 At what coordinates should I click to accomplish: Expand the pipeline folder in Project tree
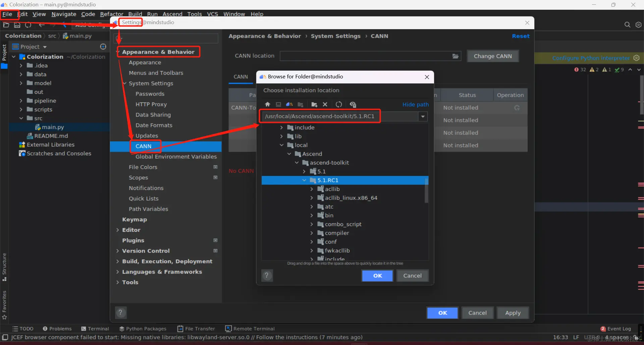tap(21, 101)
